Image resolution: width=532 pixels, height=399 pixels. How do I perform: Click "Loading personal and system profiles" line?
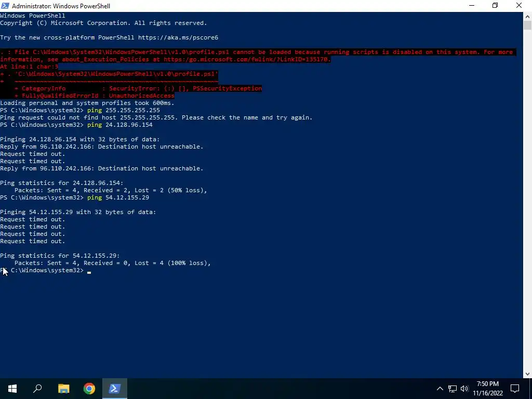coord(87,103)
